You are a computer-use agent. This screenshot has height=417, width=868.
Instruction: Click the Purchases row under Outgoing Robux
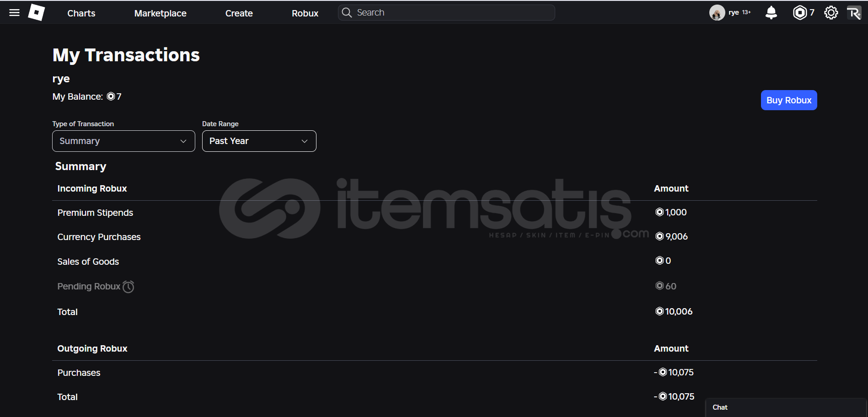pos(434,373)
